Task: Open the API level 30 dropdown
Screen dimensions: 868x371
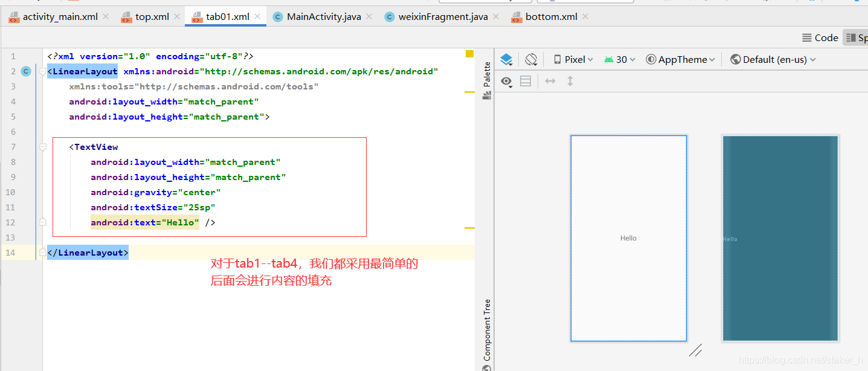Action: coord(620,59)
